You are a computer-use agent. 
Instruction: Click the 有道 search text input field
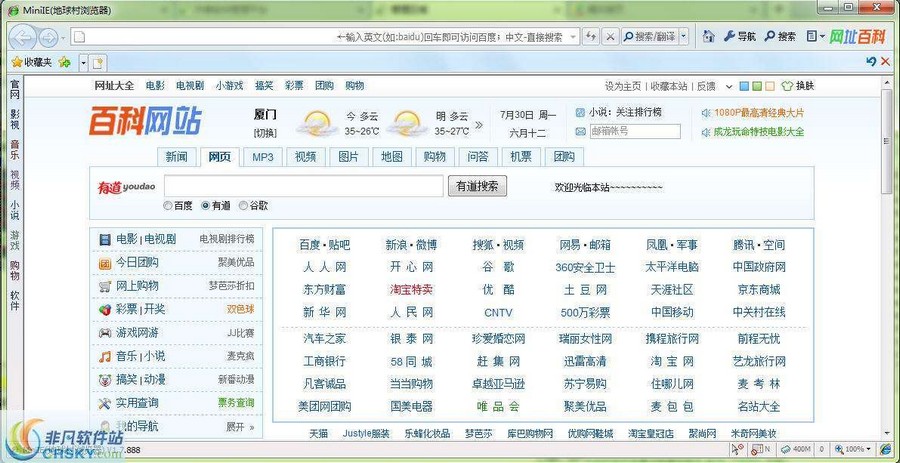pyautogui.click(x=304, y=186)
